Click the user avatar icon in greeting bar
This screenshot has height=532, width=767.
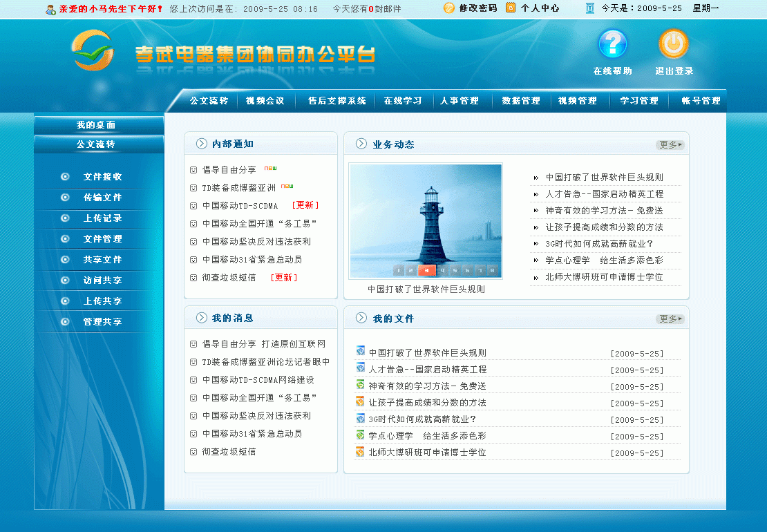click(x=51, y=9)
